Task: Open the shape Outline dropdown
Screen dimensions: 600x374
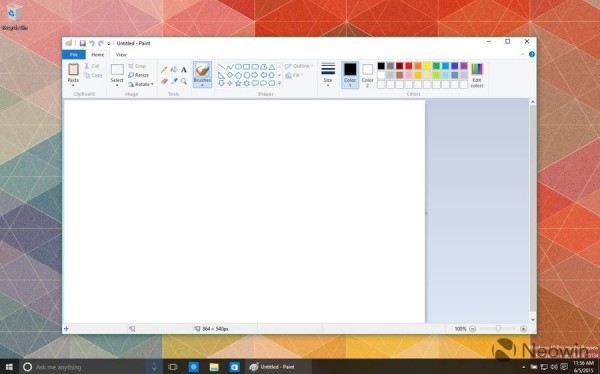Action: click(x=299, y=66)
